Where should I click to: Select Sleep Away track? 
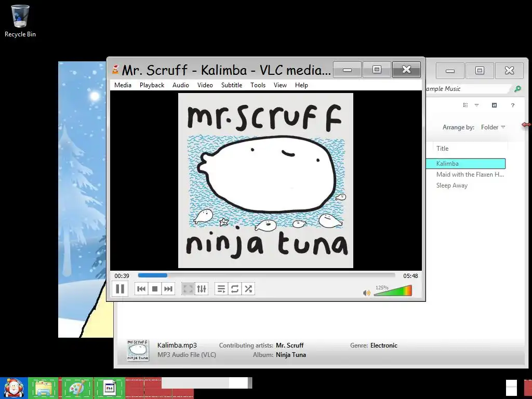(x=451, y=185)
